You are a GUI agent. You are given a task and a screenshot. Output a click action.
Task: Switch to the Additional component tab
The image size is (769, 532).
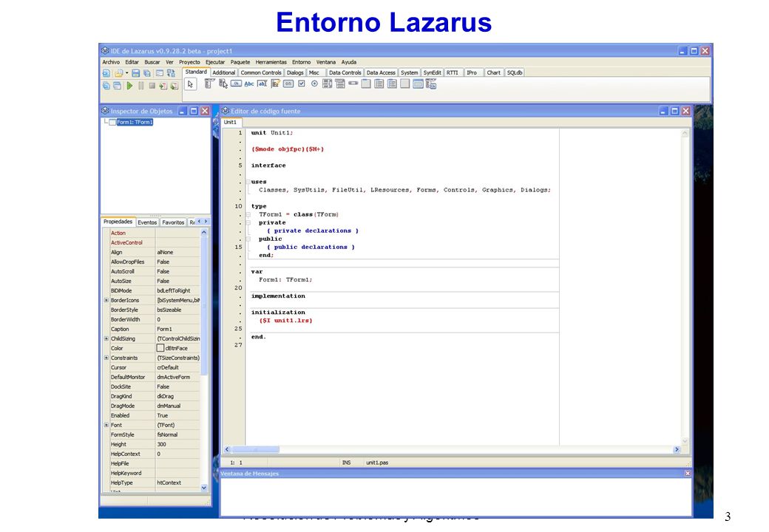(223, 72)
